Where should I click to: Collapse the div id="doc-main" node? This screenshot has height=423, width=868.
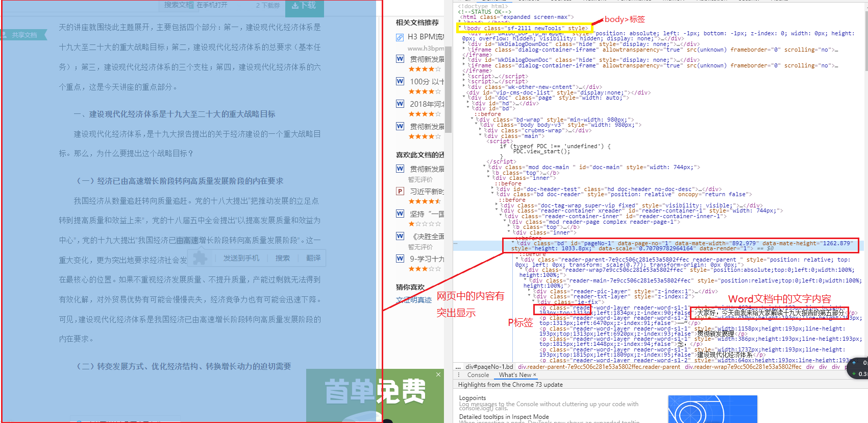(x=485, y=167)
